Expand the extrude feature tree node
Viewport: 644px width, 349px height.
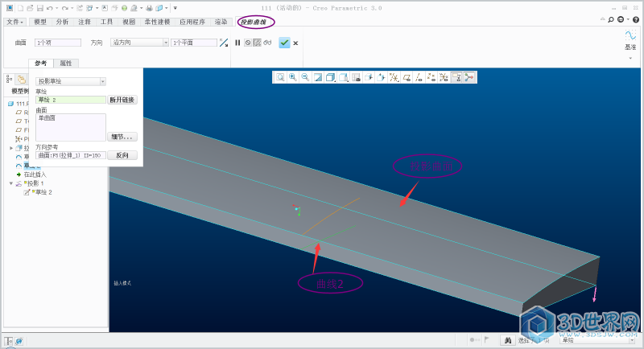(11, 148)
